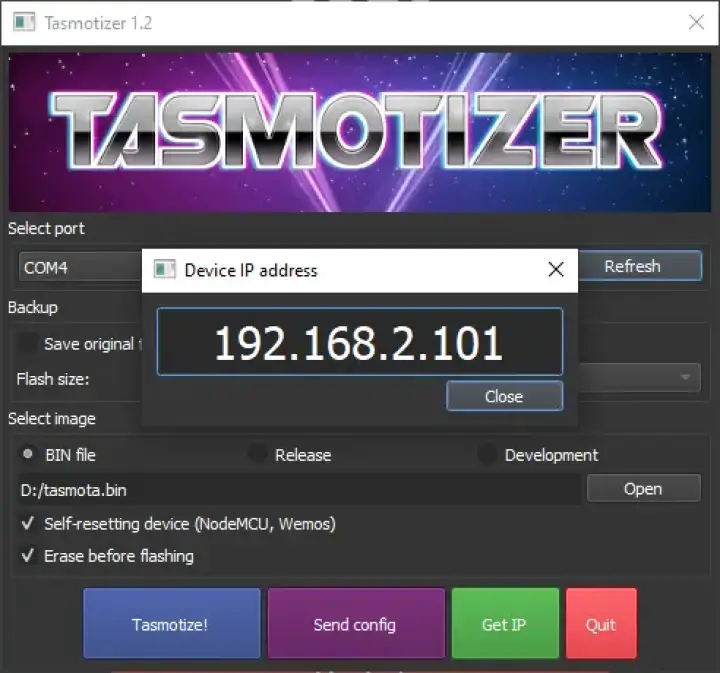Click the Close button in IP dialog

(x=504, y=396)
